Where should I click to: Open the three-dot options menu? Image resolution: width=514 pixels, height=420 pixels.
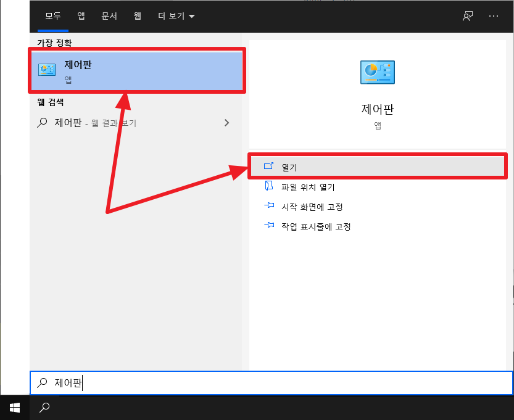coord(494,15)
